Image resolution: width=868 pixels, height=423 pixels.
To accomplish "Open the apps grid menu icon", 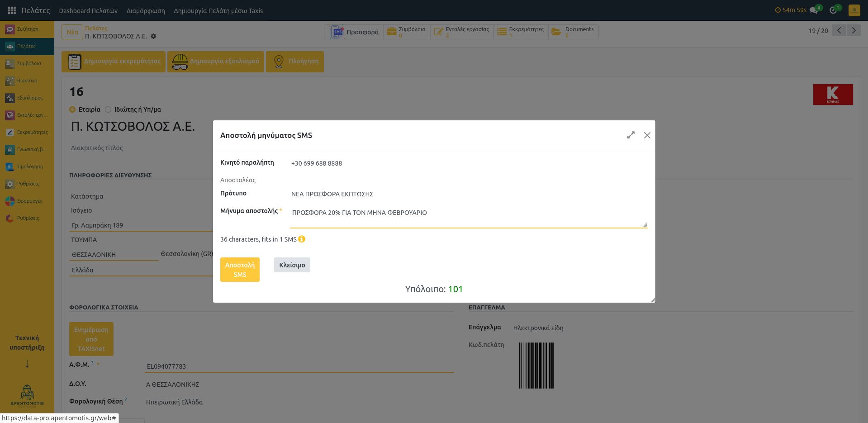I will click(x=12, y=10).
